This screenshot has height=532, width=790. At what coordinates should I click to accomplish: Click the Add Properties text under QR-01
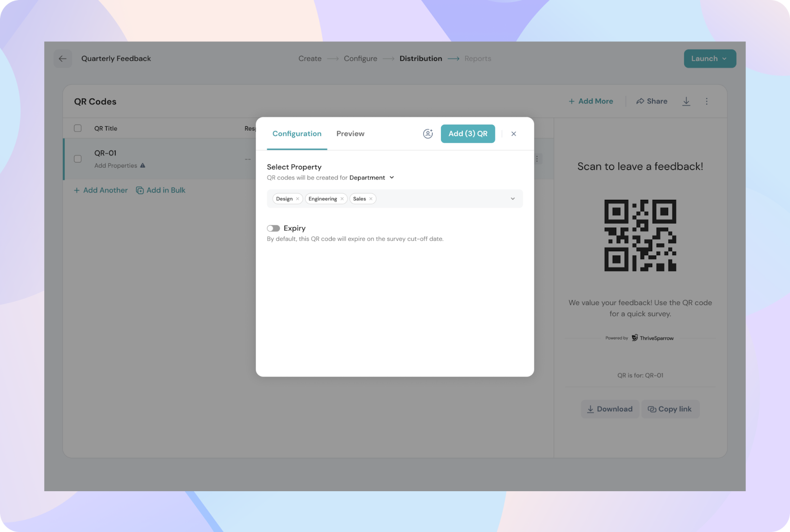click(x=116, y=165)
